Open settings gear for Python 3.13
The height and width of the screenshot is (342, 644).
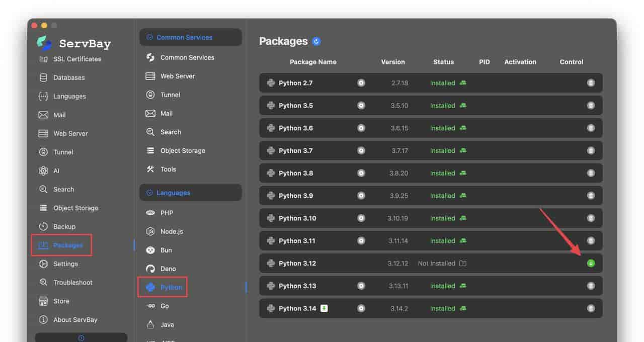click(361, 286)
